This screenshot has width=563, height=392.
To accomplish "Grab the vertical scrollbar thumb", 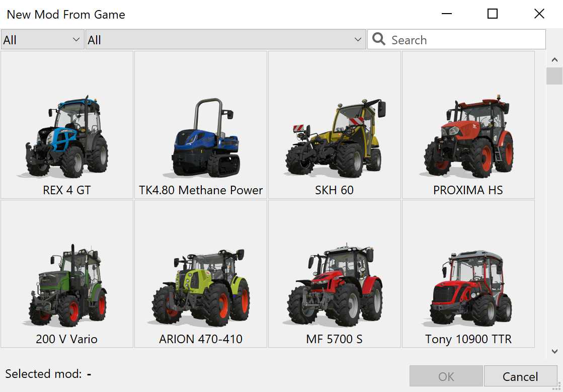I will pos(554,76).
